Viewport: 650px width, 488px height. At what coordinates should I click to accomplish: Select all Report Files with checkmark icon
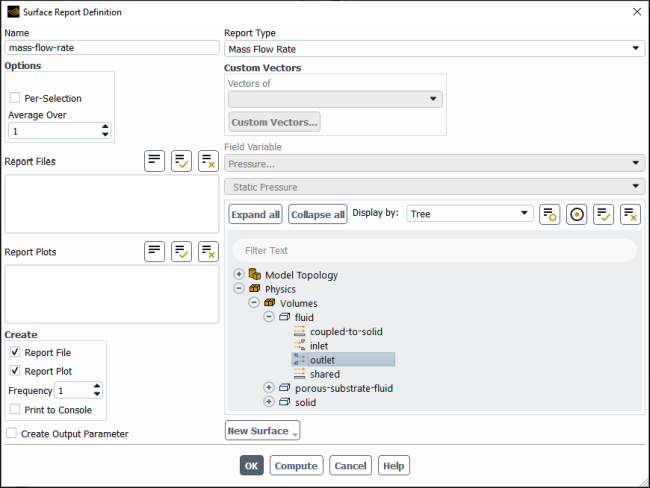click(x=181, y=161)
